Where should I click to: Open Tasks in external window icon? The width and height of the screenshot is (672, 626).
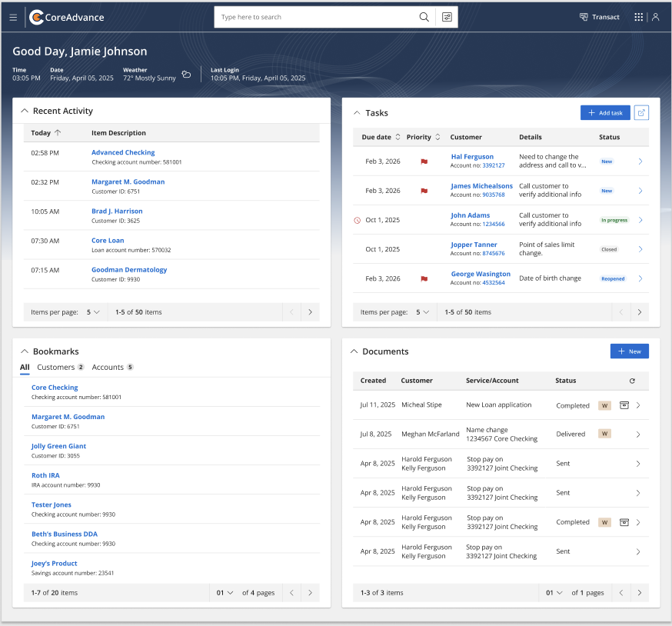641,113
